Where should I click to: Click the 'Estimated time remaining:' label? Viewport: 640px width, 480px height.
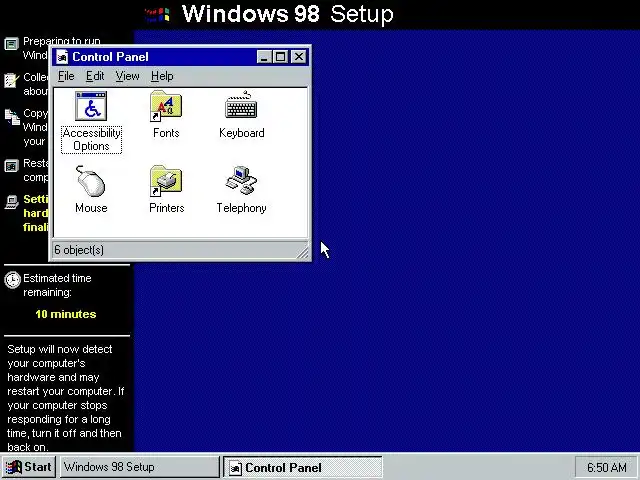coord(57,285)
